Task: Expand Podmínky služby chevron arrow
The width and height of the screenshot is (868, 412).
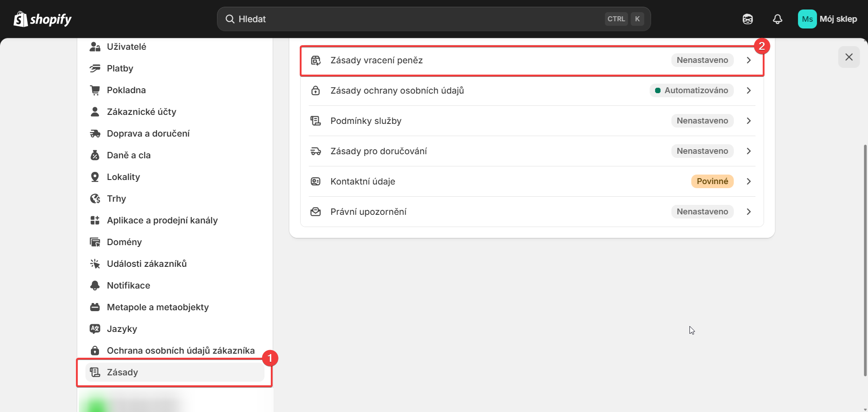Action: (749, 121)
